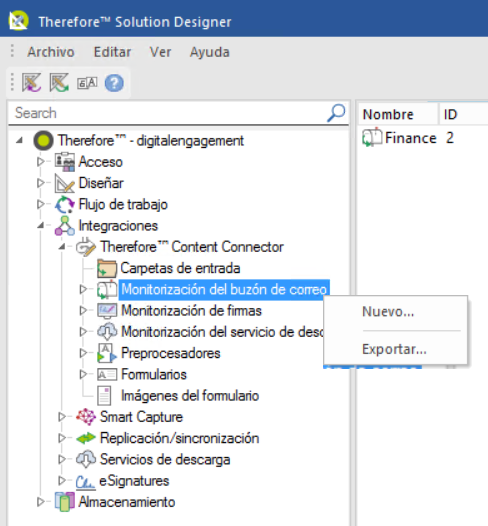Expand the Formularios node
Image resolution: width=488 pixels, height=526 pixels.
pos(83,374)
